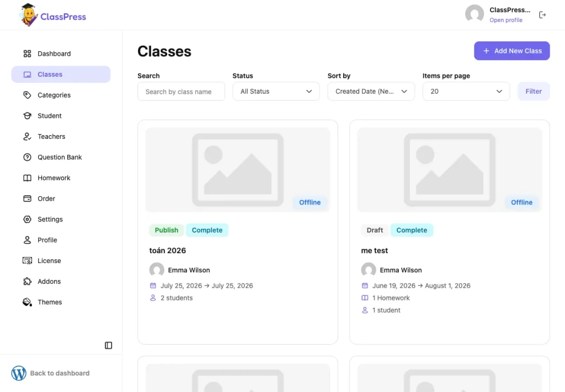Click the calendar icon on toán 2026 card
This screenshot has height=392, width=565.
(x=153, y=286)
